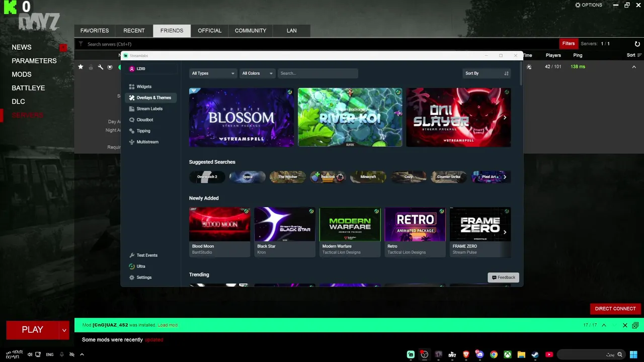
Task: Toggle favorite star on server row
Action: point(80,67)
